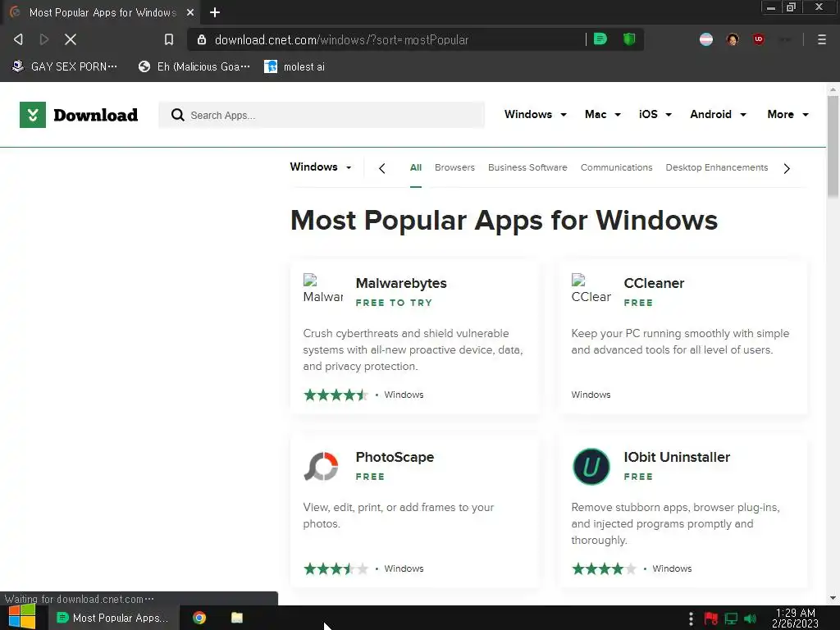Click the scrollbar down arrow
This screenshot has height=630, width=840.
(x=833, y=598)
